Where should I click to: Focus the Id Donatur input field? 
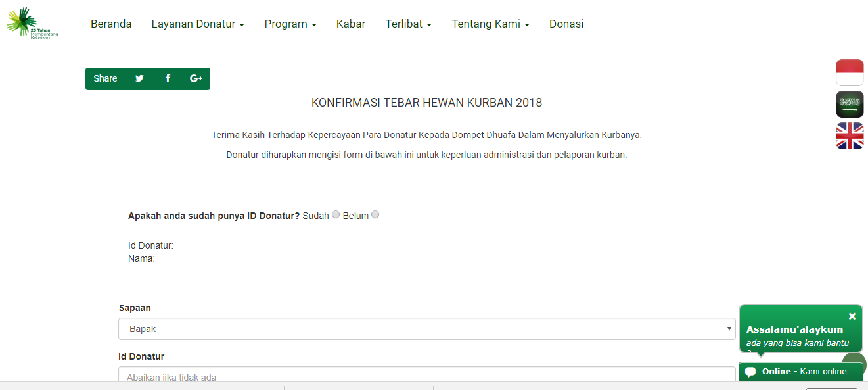pyautogui.click(x=426, y=376)
